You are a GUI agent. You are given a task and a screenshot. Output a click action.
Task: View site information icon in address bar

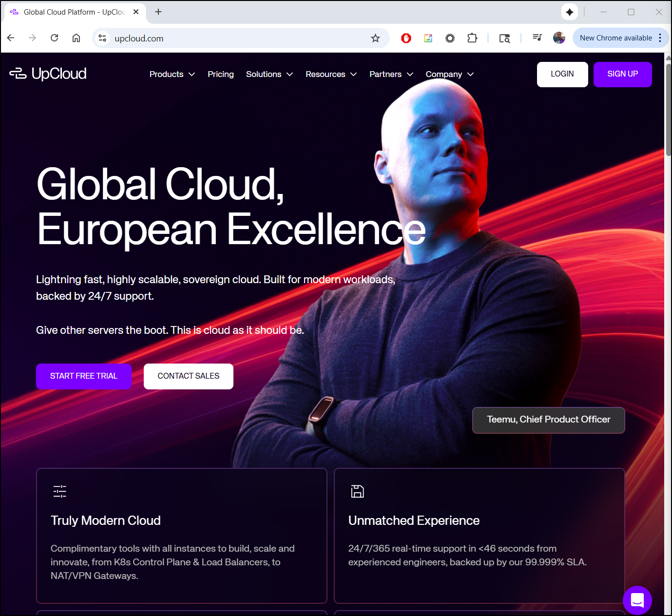point(102,38)
